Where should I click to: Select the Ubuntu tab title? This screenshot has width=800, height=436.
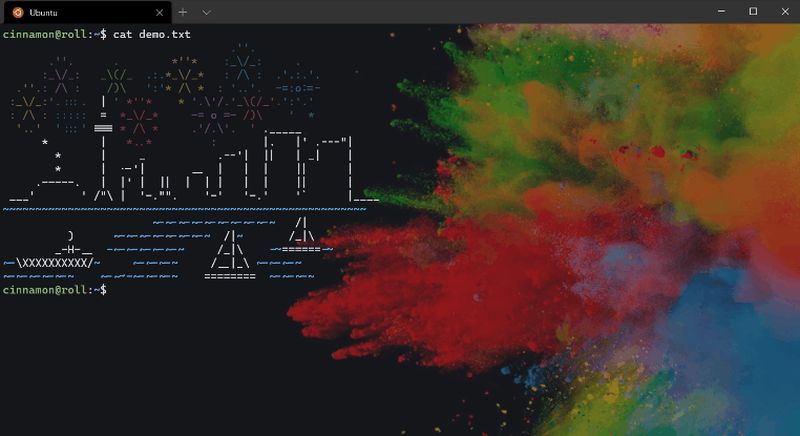coord(43,13)
